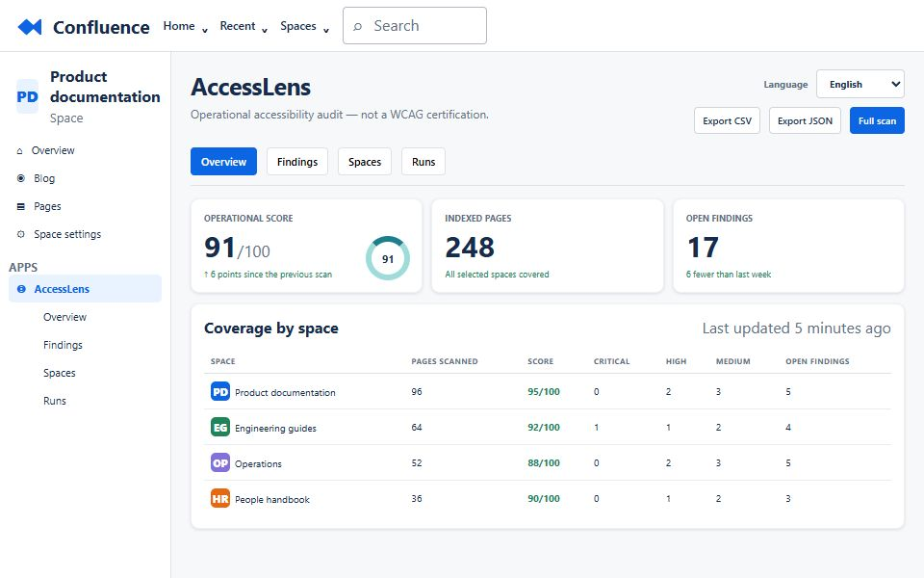Viewport: 924px width, 578px height.
Task: Click the 90/100 score value
Action: [543, 498]
